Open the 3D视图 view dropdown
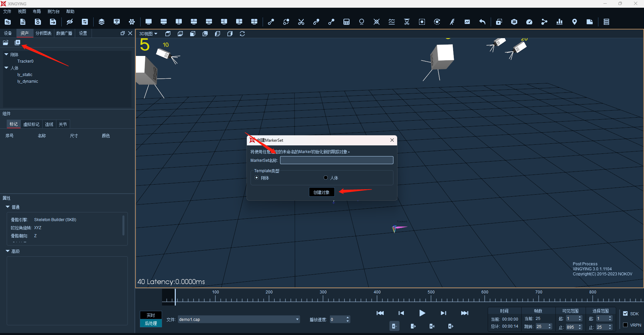The height and width of the screenshot is (335, 644). (148, 33)
